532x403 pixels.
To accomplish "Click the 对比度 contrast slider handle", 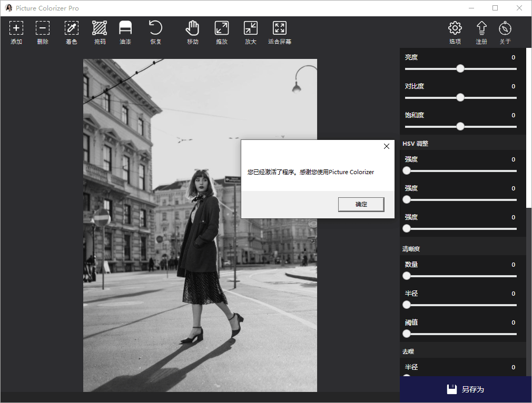I will click(460, 97).
